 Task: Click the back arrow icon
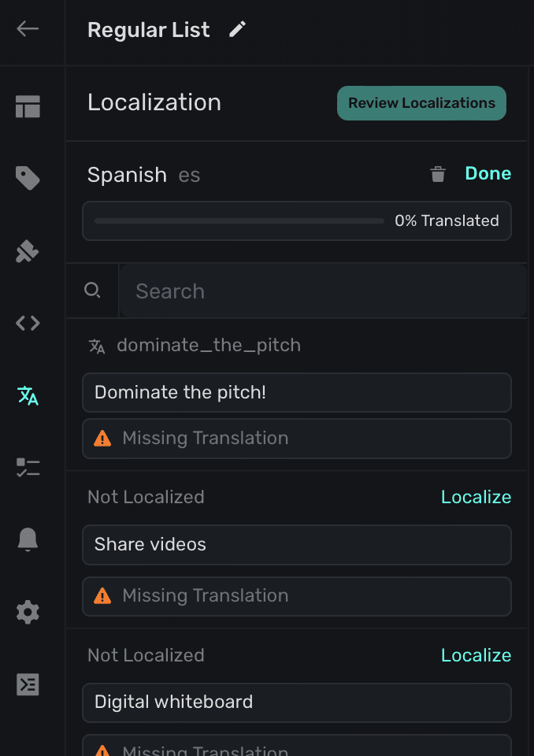pos(28,29)
